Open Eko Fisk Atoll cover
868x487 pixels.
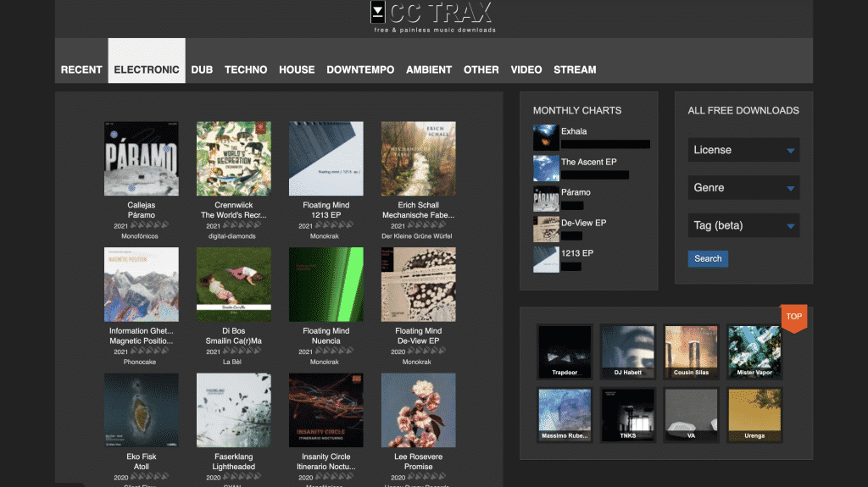(x=142, y=410)
